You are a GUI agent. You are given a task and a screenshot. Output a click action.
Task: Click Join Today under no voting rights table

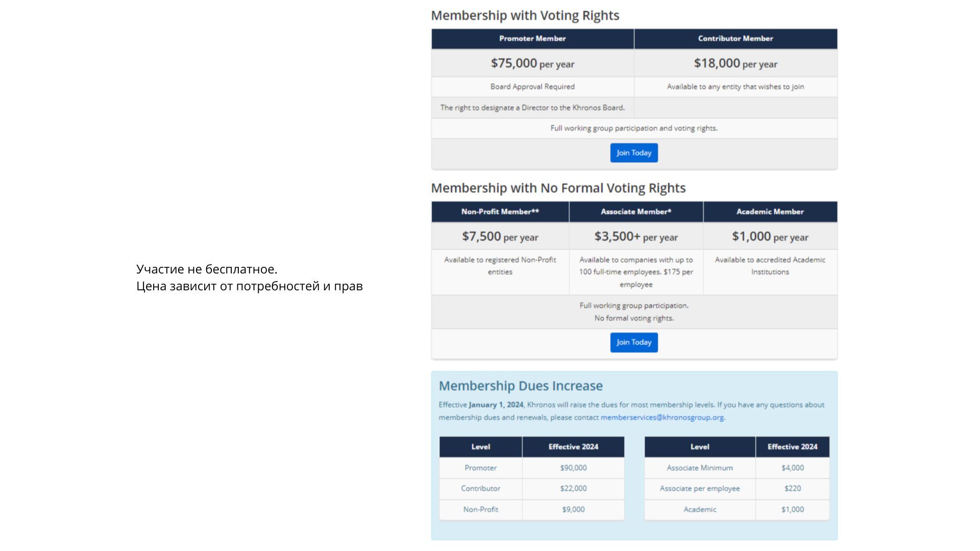coord(634,342)
